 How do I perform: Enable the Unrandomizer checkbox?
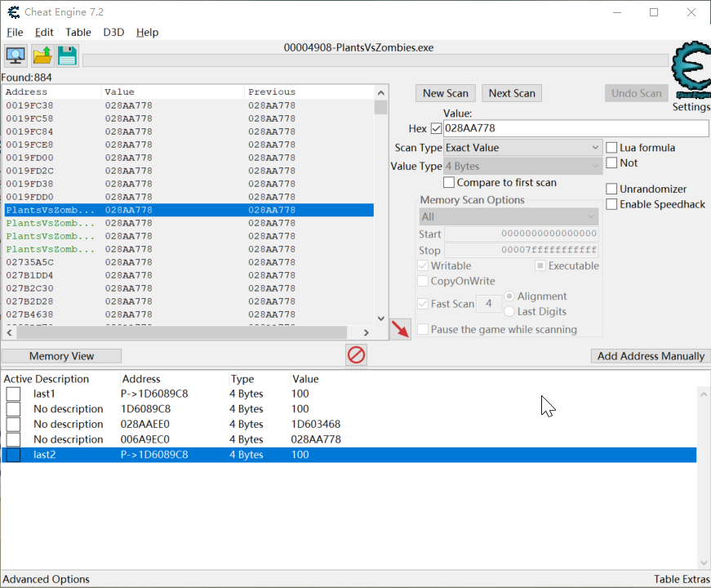(x=611, y=189)
